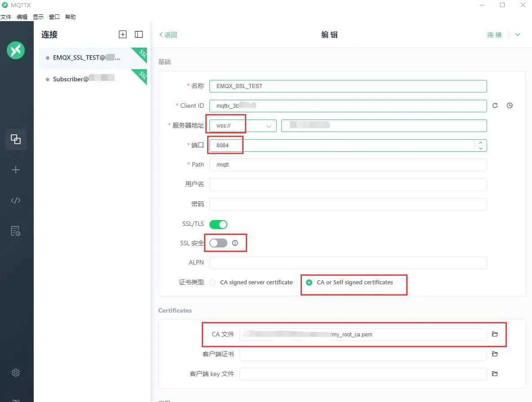Add new connection with plus box icon
The width and height of the screenshot is (532, 402).
point(123,34)
